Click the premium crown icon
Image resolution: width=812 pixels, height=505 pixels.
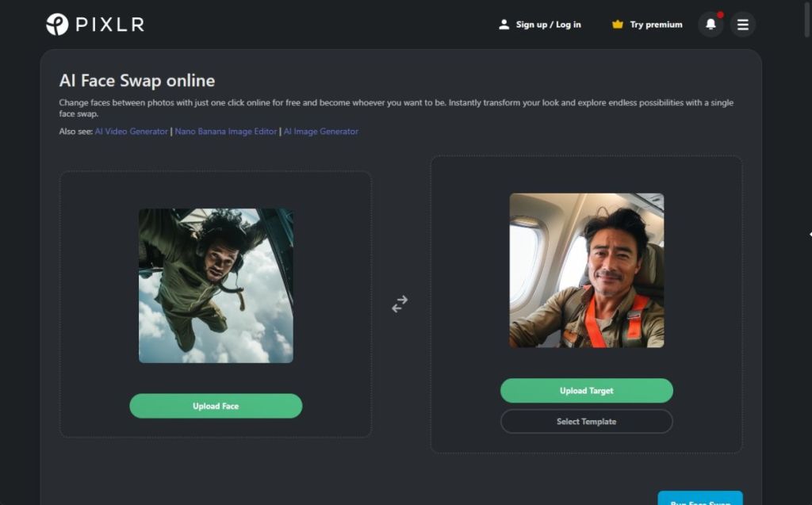[x=618, y=25]
